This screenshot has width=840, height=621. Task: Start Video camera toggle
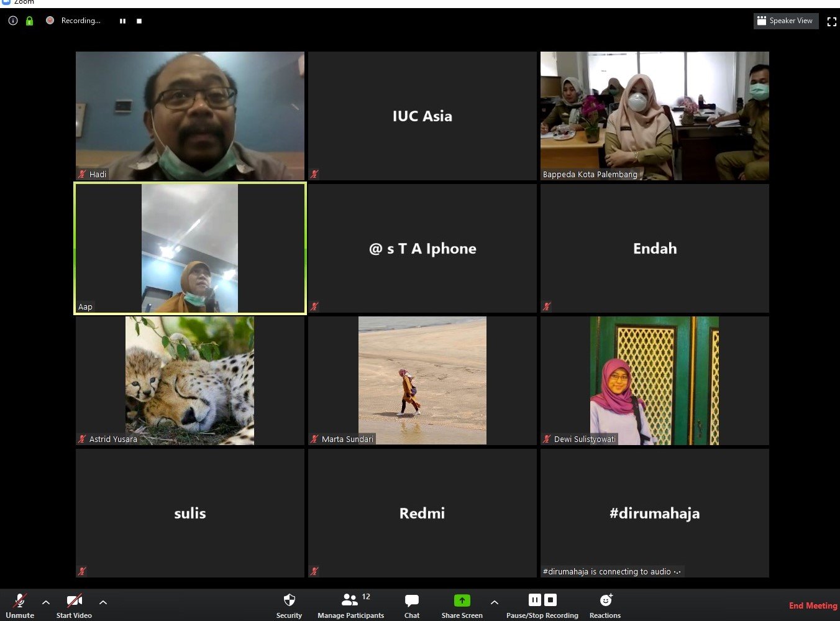74,605
